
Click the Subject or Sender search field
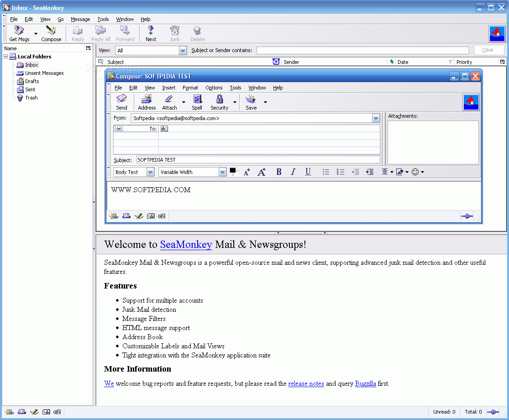(x=362, y=50)
